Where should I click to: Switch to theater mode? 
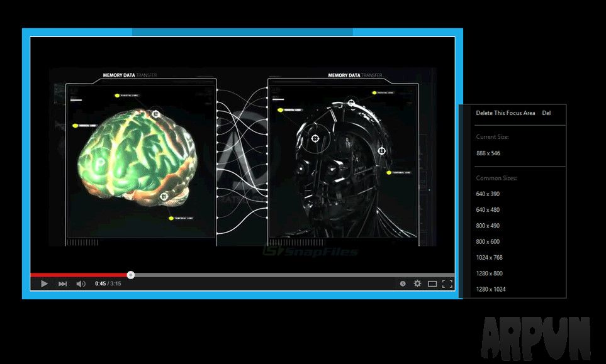(x=432, y=284)
